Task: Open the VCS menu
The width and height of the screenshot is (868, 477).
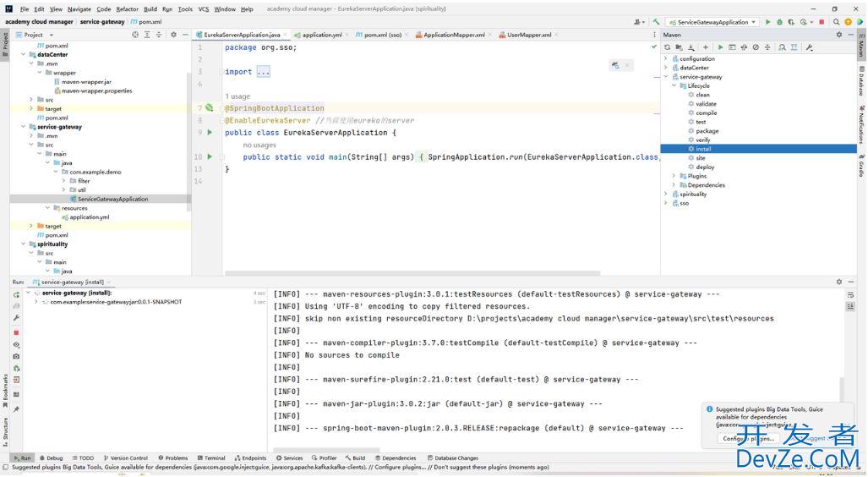Action: click(204, 8)
